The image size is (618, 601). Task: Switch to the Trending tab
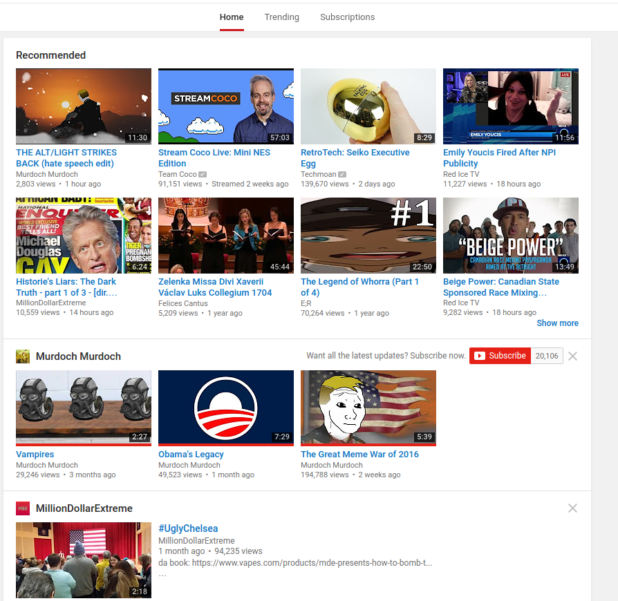[x=281, y=17]
